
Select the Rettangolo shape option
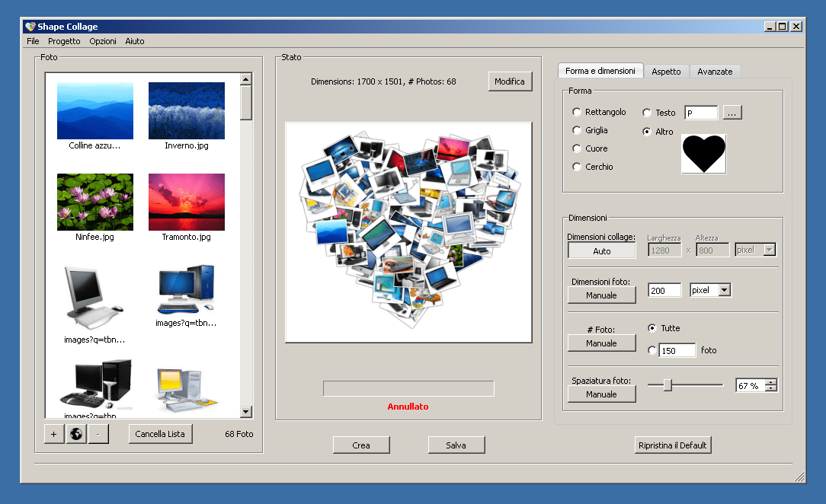tap(577, 111)
